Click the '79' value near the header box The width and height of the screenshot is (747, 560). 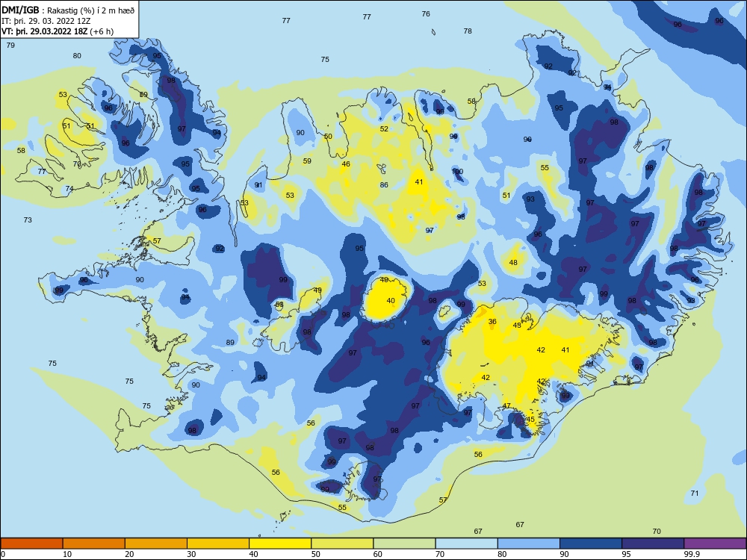[x=10, y=46]
